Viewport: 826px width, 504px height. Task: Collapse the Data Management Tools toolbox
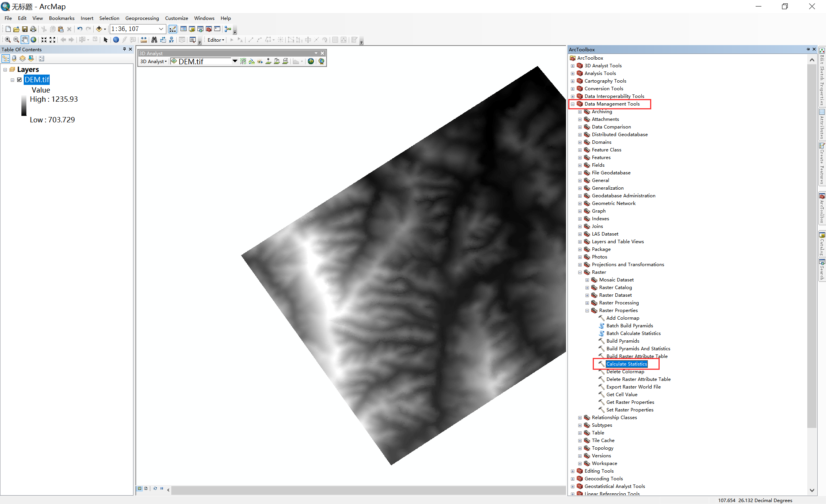click(x=572, y=104)
